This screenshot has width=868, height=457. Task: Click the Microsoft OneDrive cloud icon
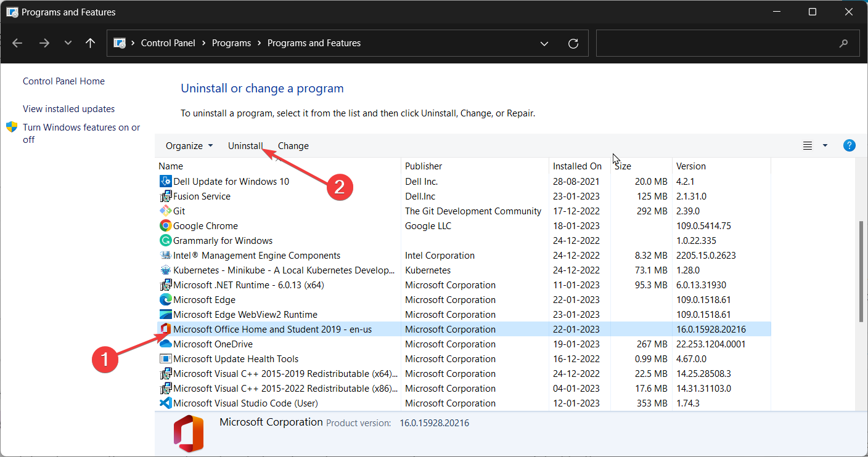point(165,344)
